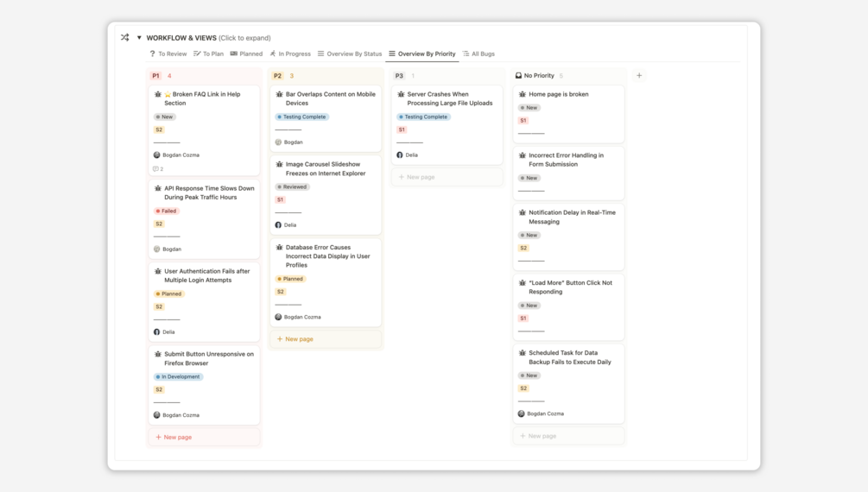Click the shuffle icon beside Workflow & Views
868x492 pixels.
click(125, 38)
